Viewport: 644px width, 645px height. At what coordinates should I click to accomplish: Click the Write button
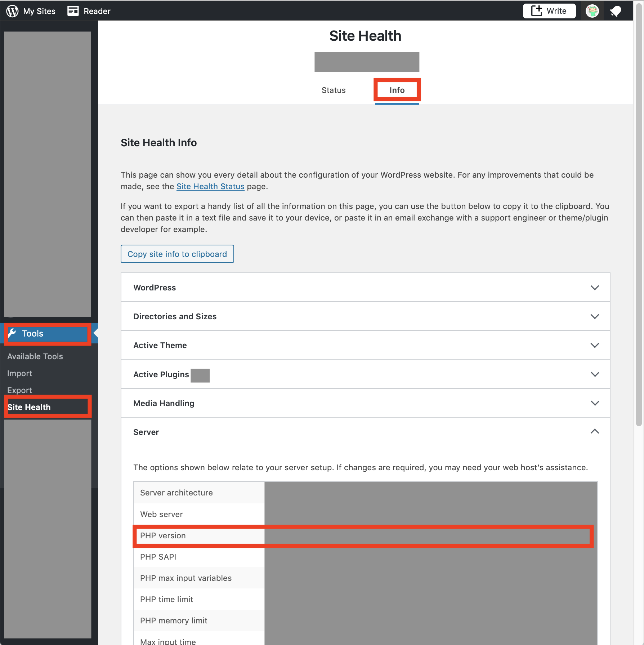(x=549, y=11)
